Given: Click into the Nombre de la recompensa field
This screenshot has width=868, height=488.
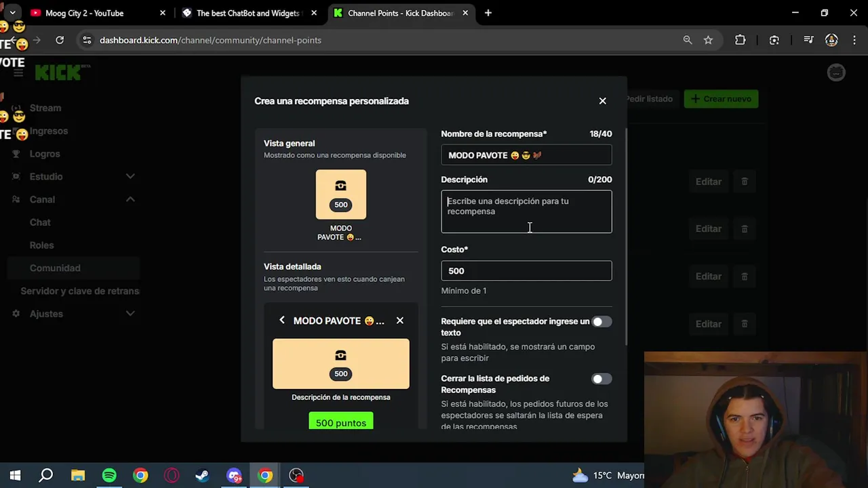Looking at the screenshot, I should [526, 155].
